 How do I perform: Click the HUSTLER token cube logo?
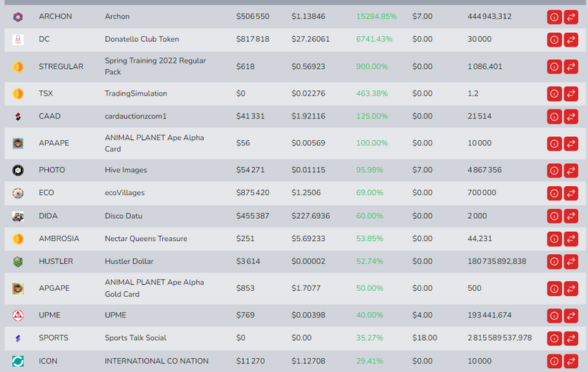pyautogui.click(x=18, y=261)
